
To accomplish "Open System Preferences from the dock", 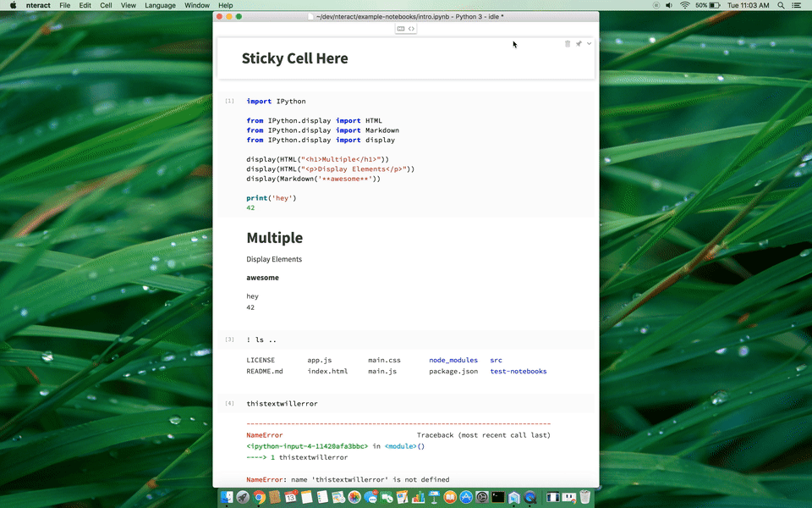I will pyautogui.click(x=482, y=497).
